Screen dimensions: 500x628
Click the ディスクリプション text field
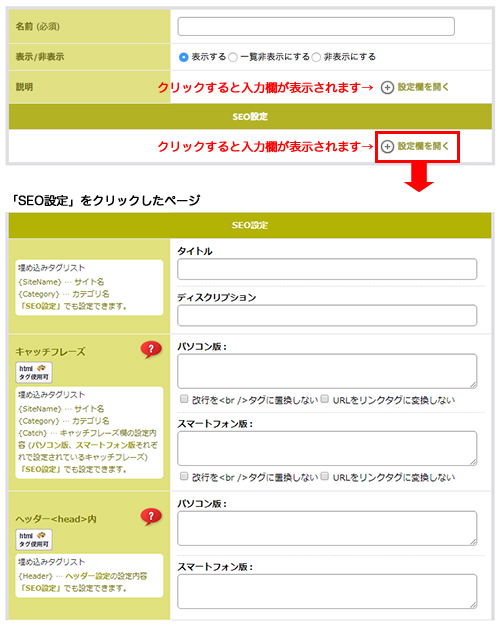coord(327,316)
